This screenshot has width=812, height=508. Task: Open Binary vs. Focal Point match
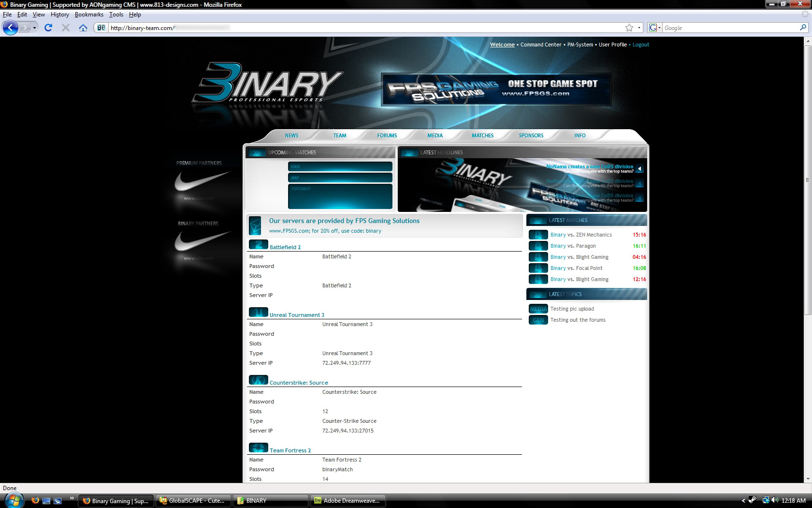pyautogui.click(x=576, y=268)
